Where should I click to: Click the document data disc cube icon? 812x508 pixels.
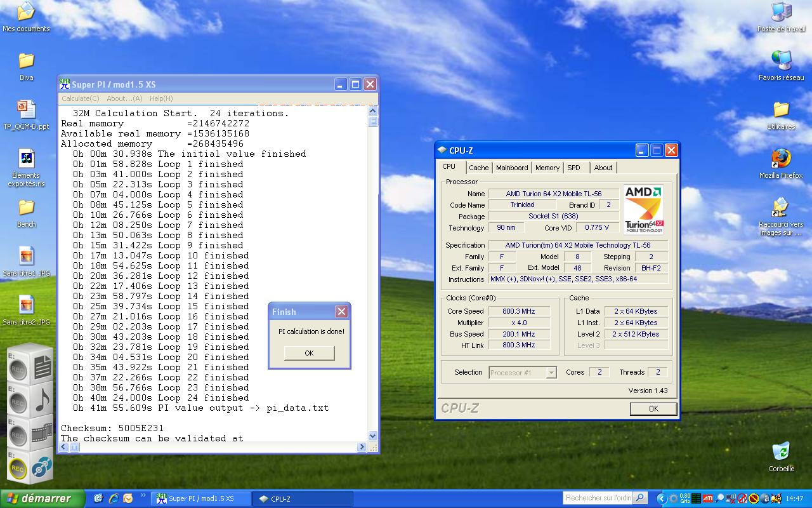(42, 366)
